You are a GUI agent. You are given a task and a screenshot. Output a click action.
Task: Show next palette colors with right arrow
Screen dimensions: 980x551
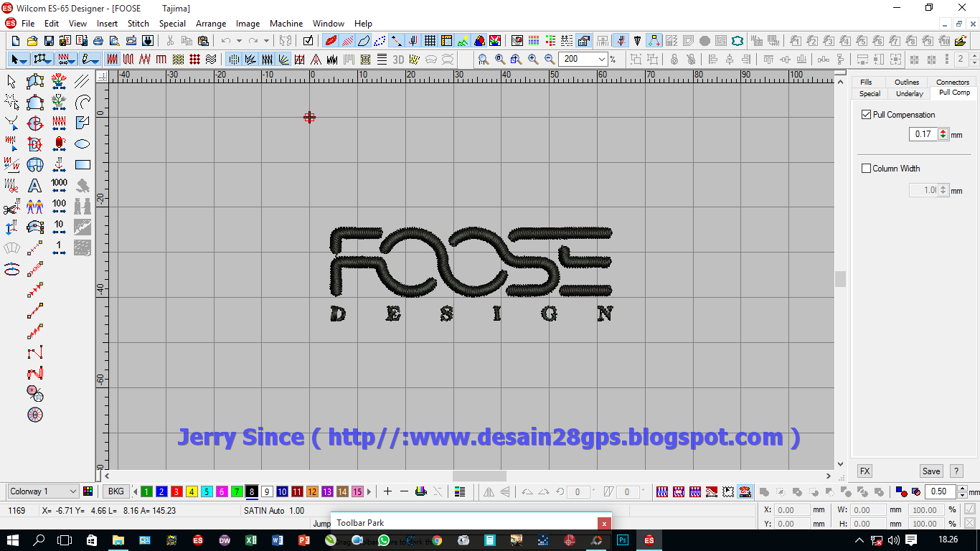pos(369,491)
